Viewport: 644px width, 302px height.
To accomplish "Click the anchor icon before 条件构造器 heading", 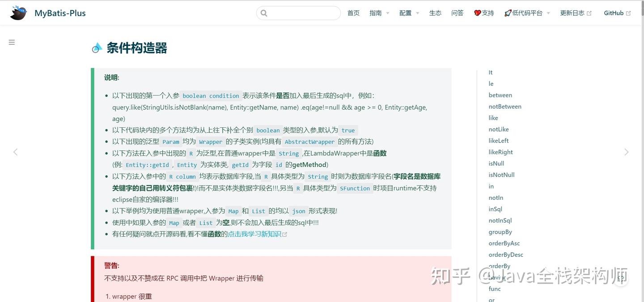I will tap(97, 47).
